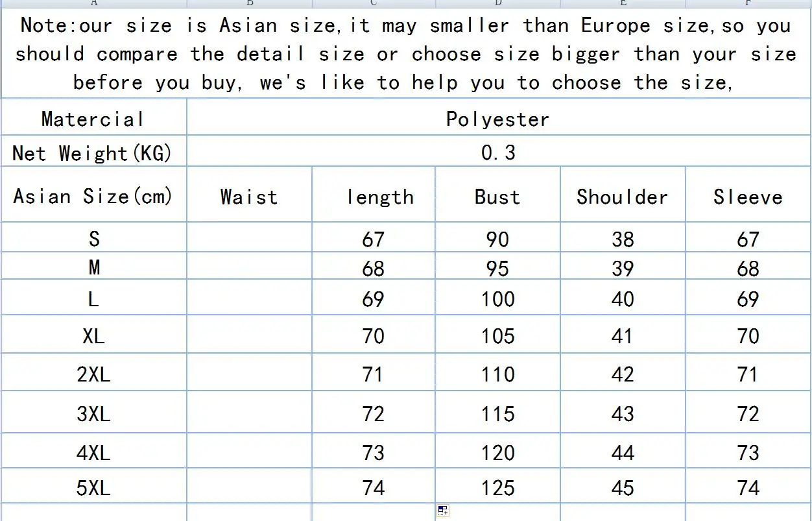Select the Asian size note merged cell
This screenshot has height=521, width=812.
point(406,54)
